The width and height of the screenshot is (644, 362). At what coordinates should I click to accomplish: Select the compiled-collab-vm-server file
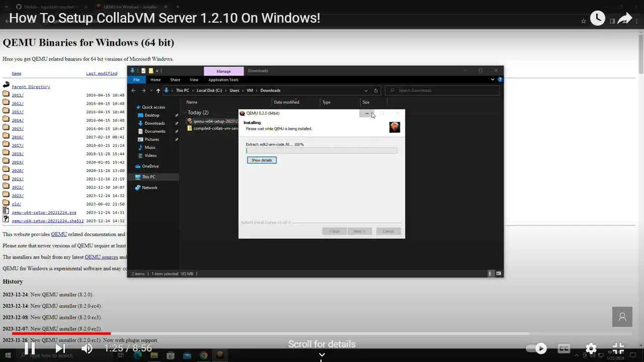click(x=212, y=128)
